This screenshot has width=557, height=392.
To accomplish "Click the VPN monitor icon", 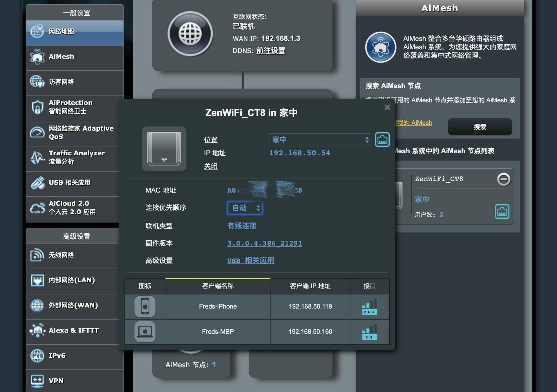I will (x=37, y=381).
